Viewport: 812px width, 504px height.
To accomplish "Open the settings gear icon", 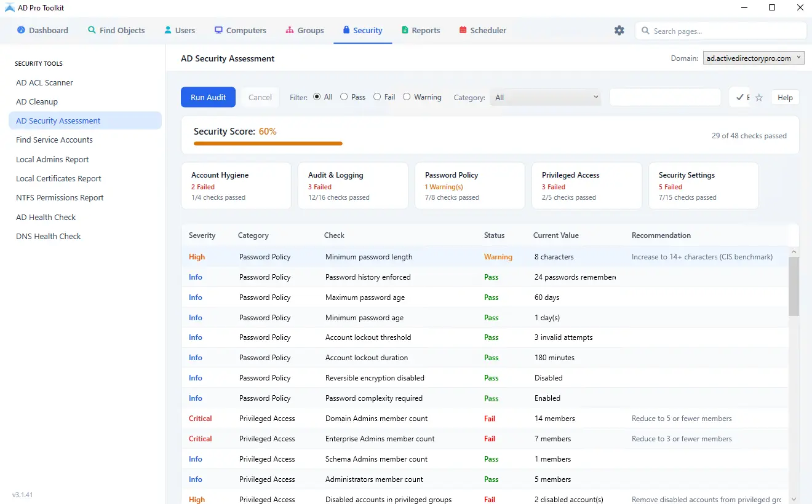I will pos(619,30).
